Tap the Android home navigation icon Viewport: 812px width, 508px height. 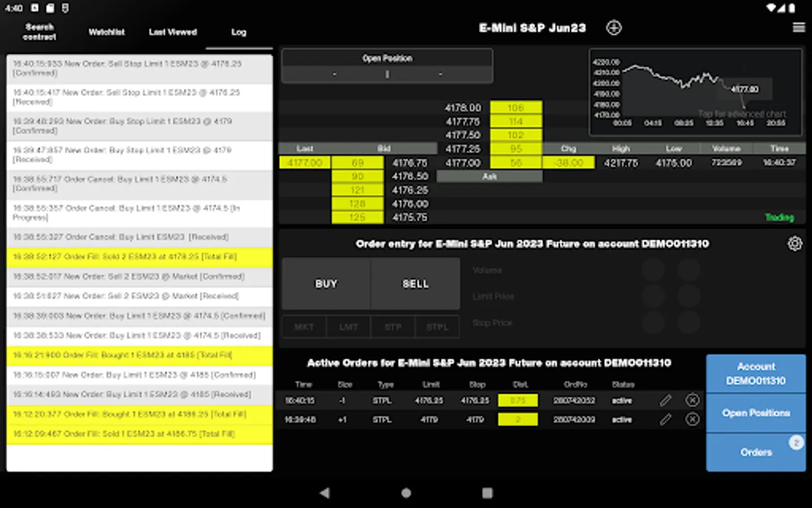click(x=406, y=493)
